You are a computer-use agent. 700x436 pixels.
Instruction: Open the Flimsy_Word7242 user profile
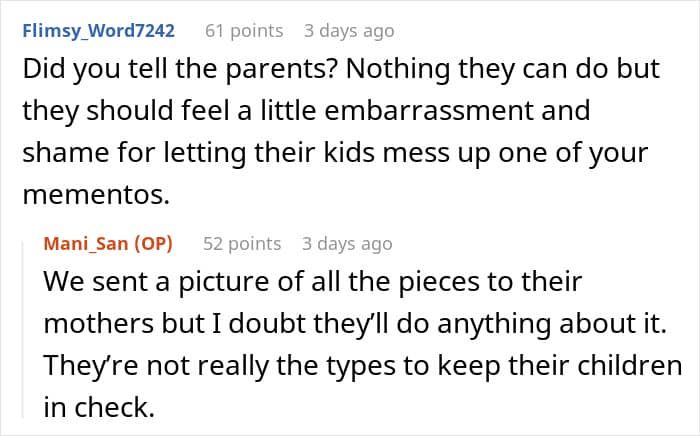point(98,31)
